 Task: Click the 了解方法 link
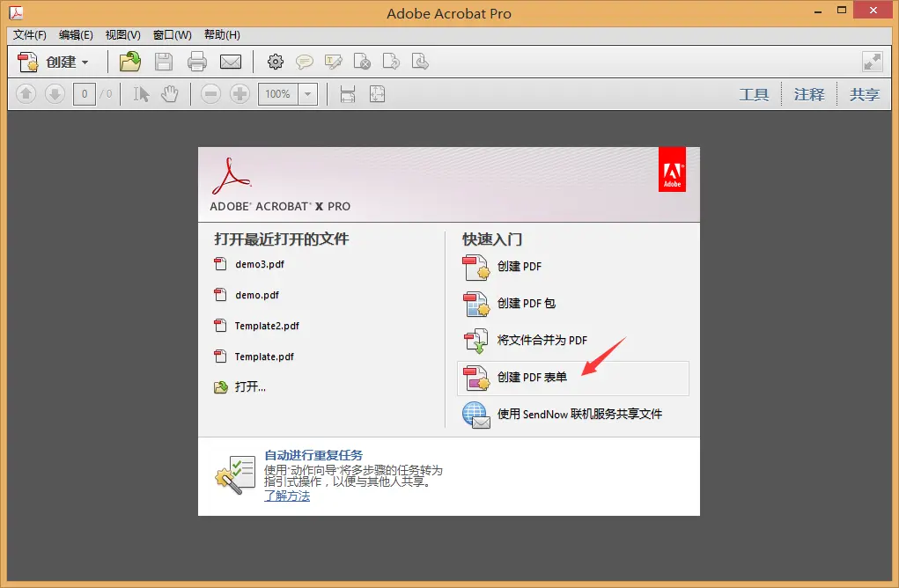pyautogui.click(x=287, y=496)
